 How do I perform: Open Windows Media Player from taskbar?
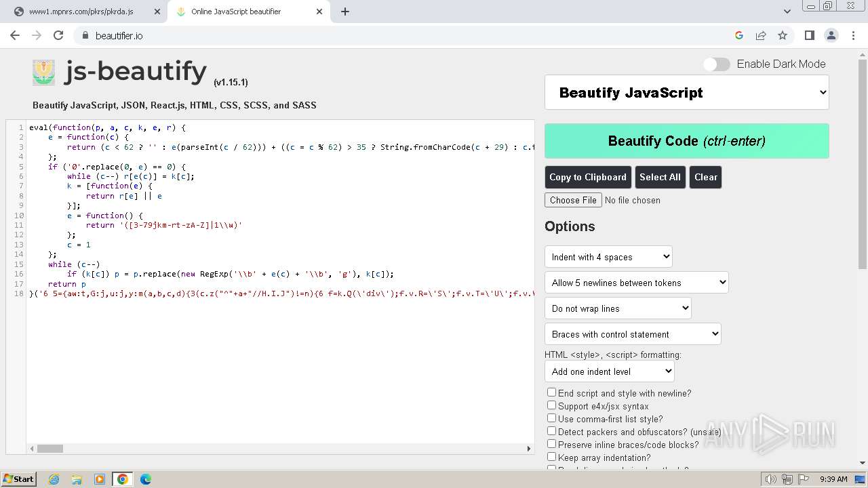100,479
